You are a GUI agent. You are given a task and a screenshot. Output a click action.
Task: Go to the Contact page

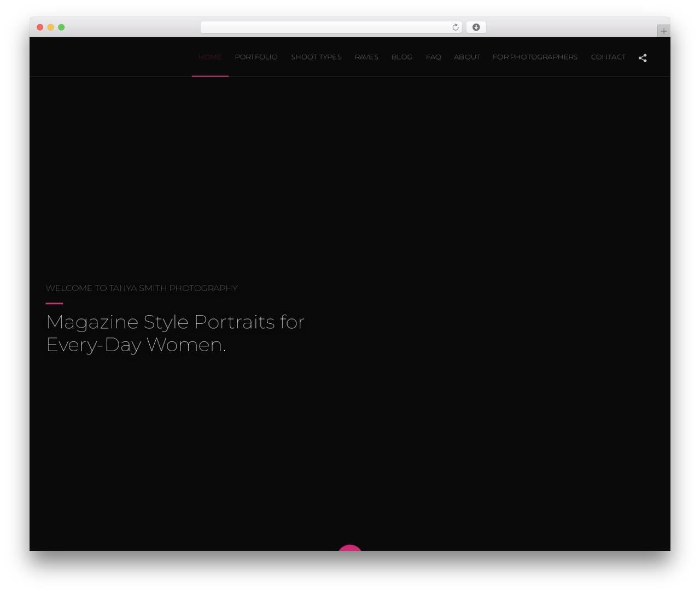(x=608, y=57)
